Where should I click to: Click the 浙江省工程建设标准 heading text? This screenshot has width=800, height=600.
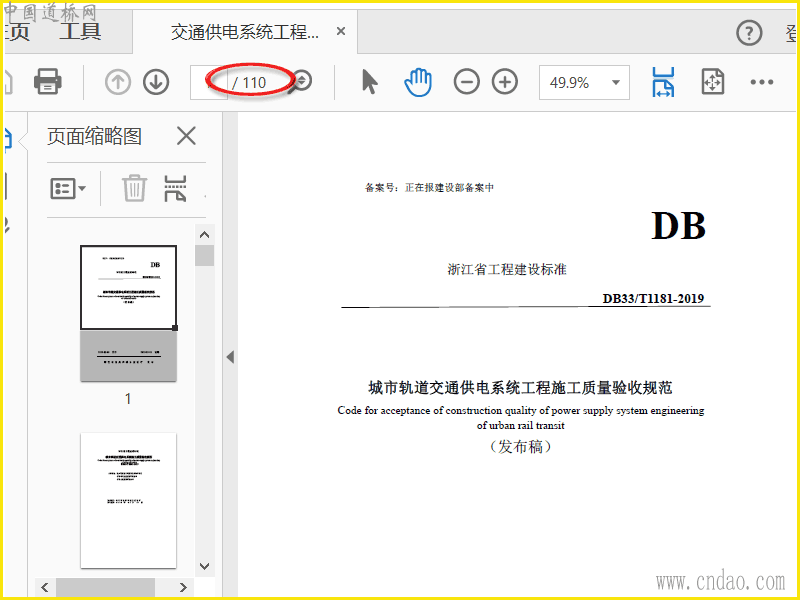[x=507, y=269]
